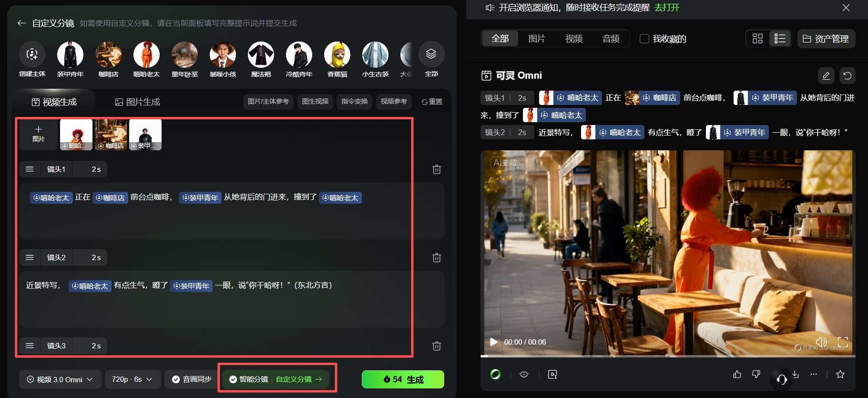This screenshot has height=398, width=868.
Task: Click into the 镜头2 prompt text area
Action: click(x=232, y=299)
